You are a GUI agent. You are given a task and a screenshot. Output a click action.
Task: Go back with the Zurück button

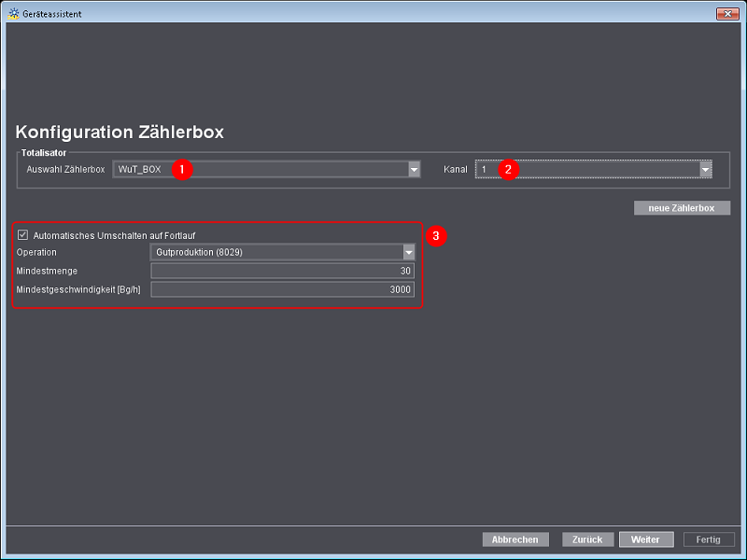coord(588,539)
